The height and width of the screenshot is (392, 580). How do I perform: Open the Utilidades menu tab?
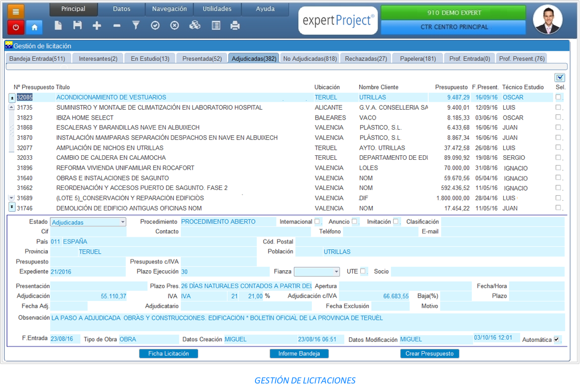217,9
